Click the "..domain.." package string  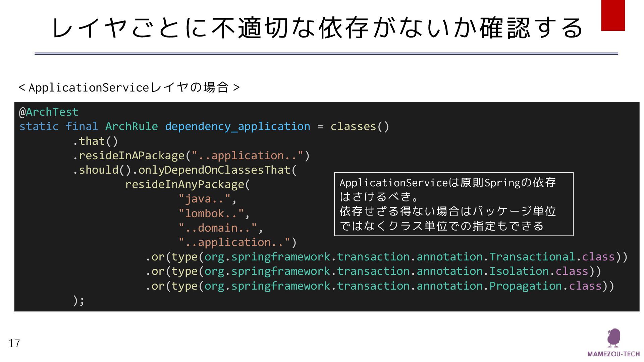pos(218,228)
